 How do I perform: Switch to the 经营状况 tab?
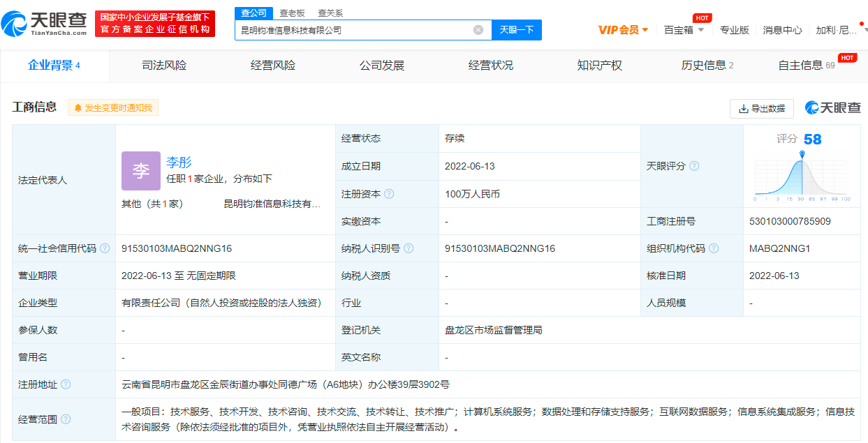[x=490, y=66]
